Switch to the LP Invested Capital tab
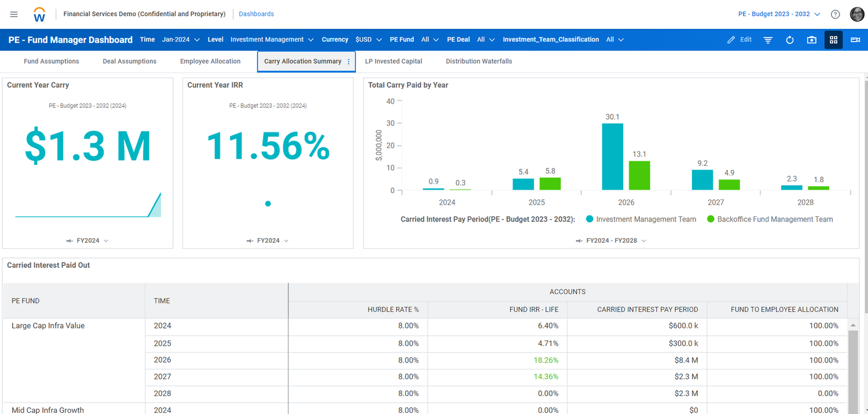The width and height of the screenshot is (868, 414). coord(393,61)
